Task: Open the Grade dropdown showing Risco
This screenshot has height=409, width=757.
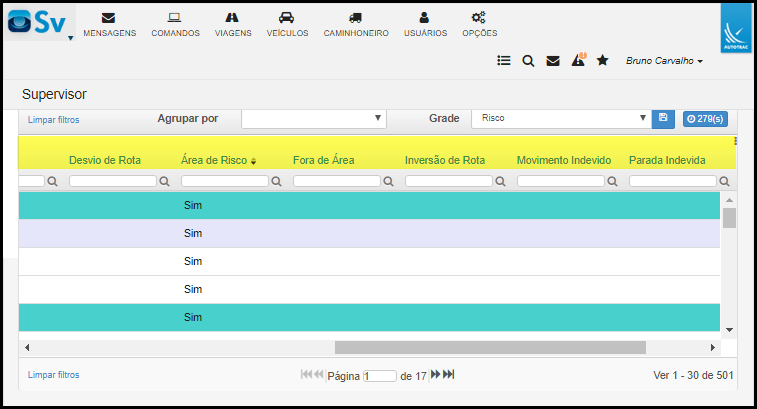Action: (x=561, y=118)
